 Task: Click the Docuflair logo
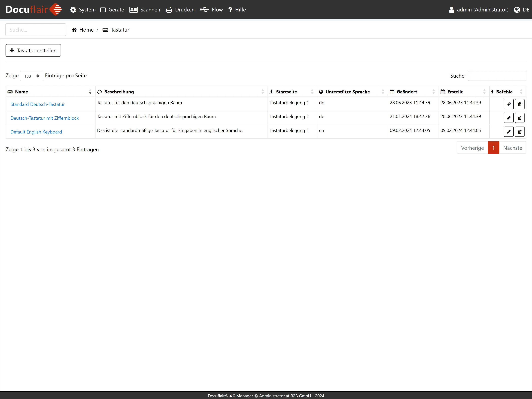[x=33, y=9]
